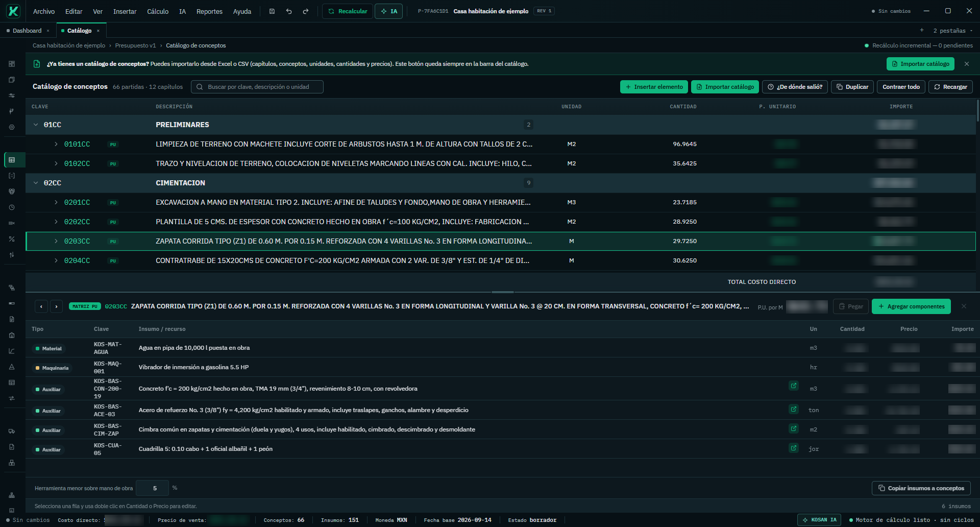Click the Recalcular button

pos(347,11)
